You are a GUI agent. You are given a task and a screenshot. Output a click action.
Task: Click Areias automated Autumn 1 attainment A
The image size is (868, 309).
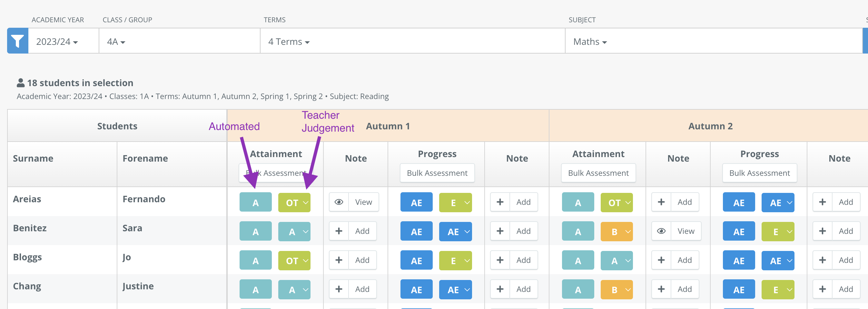pos(255,202)
